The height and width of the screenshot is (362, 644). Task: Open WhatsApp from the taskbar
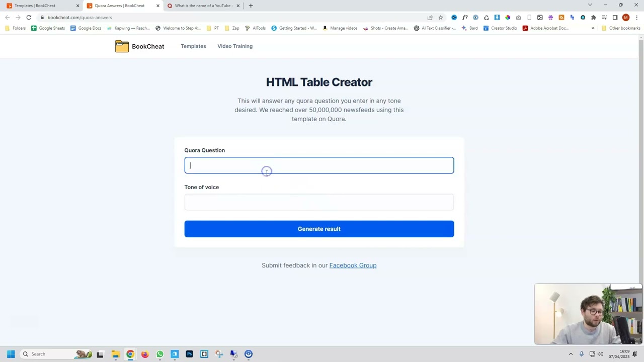click(x=160, y=354)
